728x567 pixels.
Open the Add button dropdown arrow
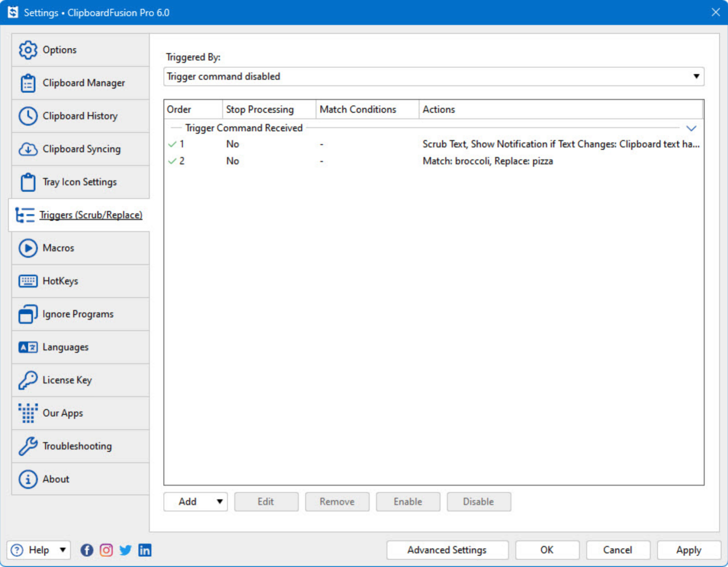220,501
